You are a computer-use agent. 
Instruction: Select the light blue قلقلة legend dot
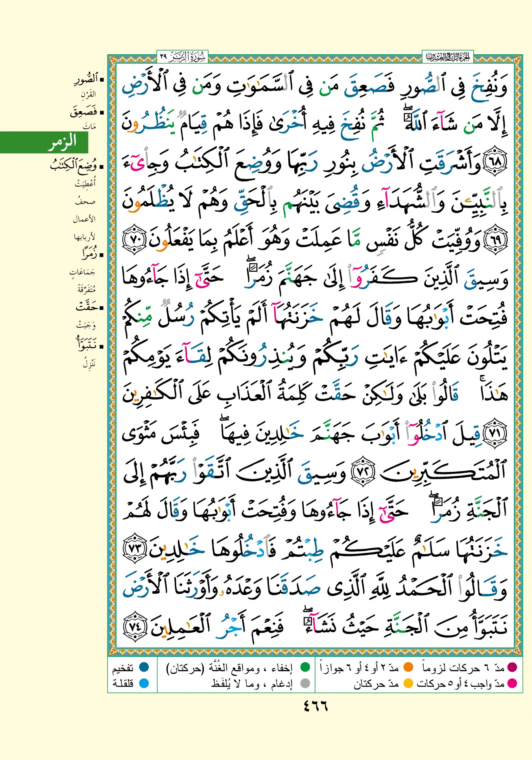click(x=143, y=683)
